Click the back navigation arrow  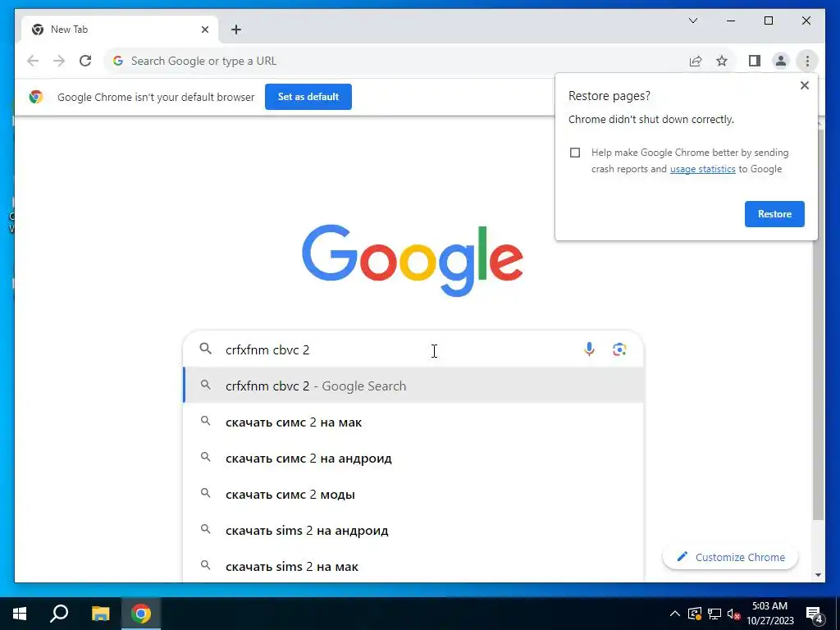click(x=33, y=61)
